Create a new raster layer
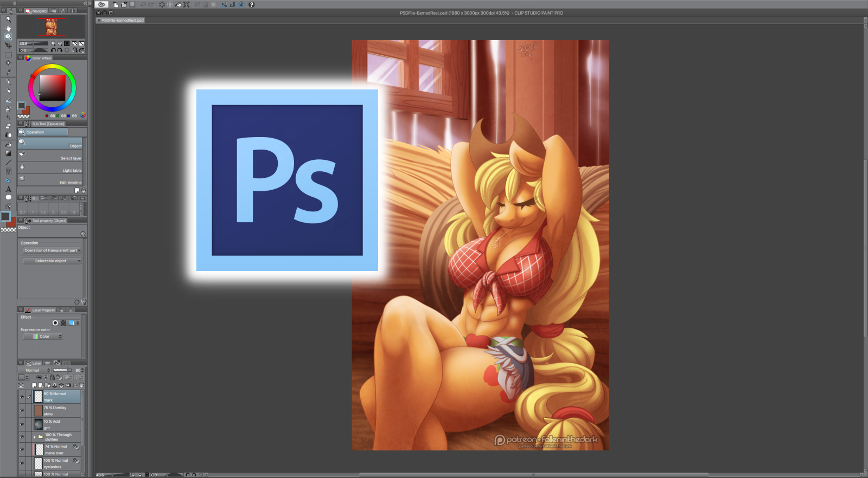Screen dimensions: 868x478 tap(34, 385)
